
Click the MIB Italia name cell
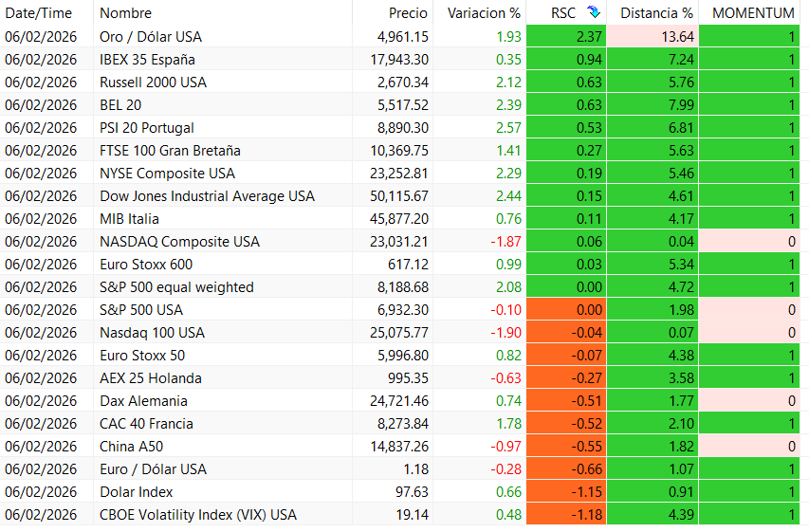click(129, 218)
